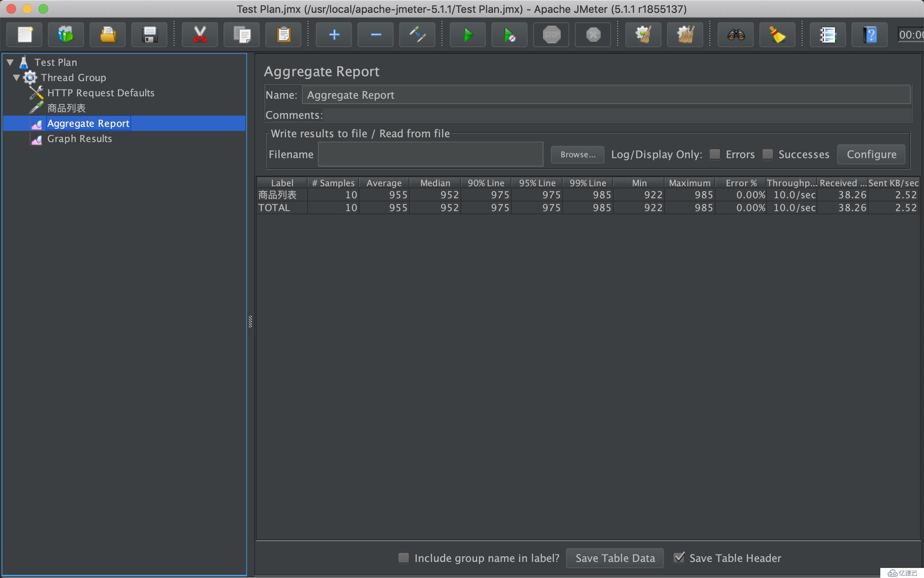Collapse the Test Plan disclosure triangle
The height and width of the screenshot is (578, 924).
[10, 62]
